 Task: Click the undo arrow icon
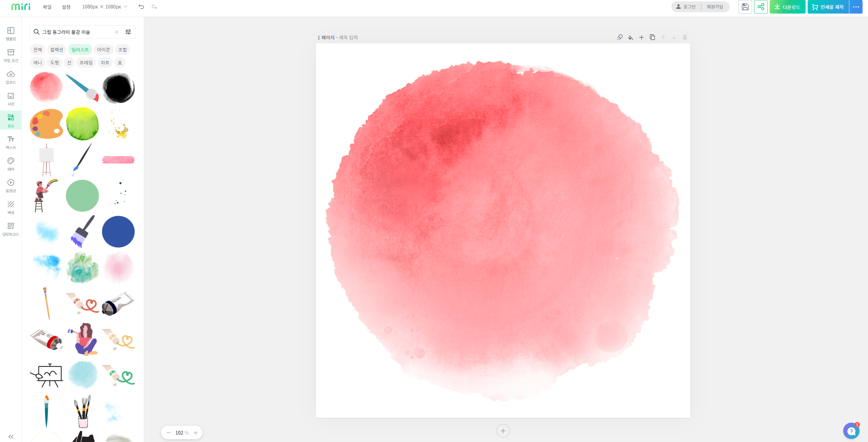[x=141, y=7]
